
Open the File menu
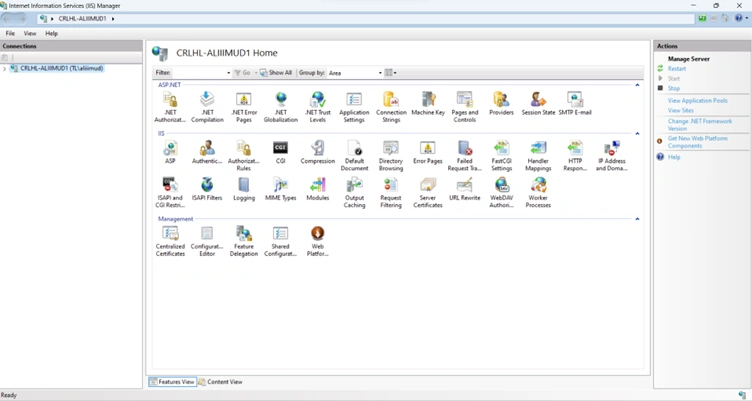coord(10,34)
